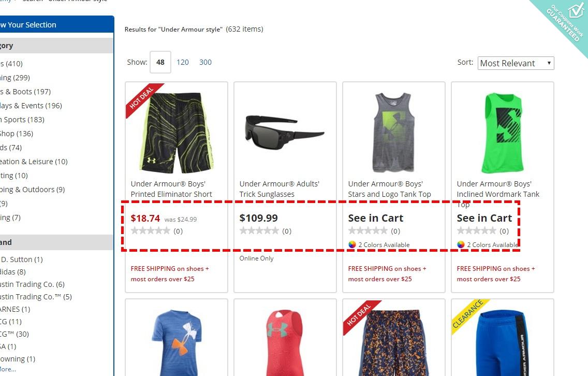The image size is (588, 376).
Task: Open the Sort dropdown set to Most Relevant
Action: tap(516, 63)
